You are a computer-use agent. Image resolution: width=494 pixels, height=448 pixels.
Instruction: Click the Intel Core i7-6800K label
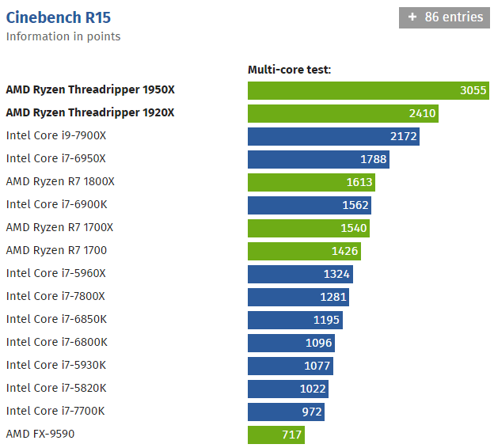56,342
